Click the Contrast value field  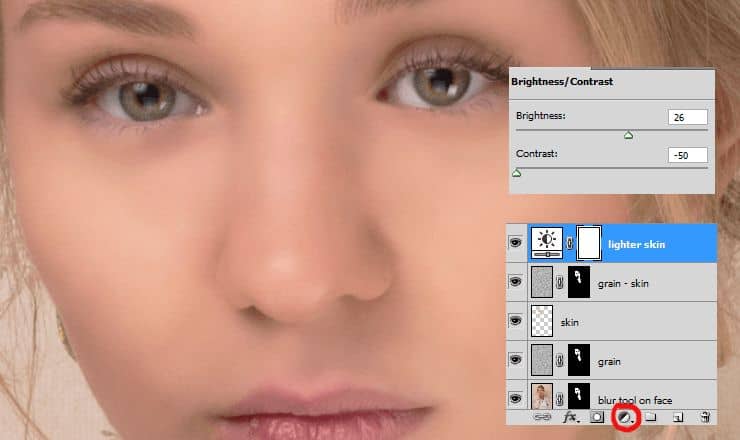(689, 155)
